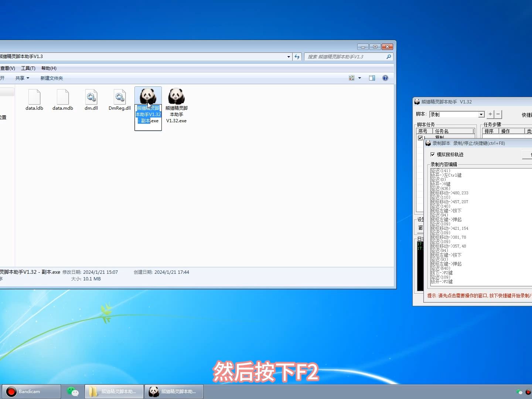Select the line 按下->F2键
532x399 pixels.
(x=441, y=273)
